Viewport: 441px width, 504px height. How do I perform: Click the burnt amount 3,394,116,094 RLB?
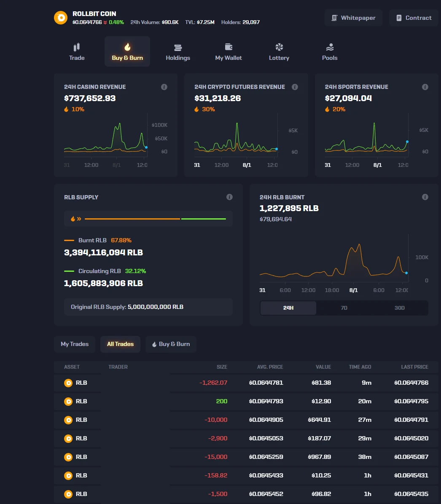[x=103, y=253]
